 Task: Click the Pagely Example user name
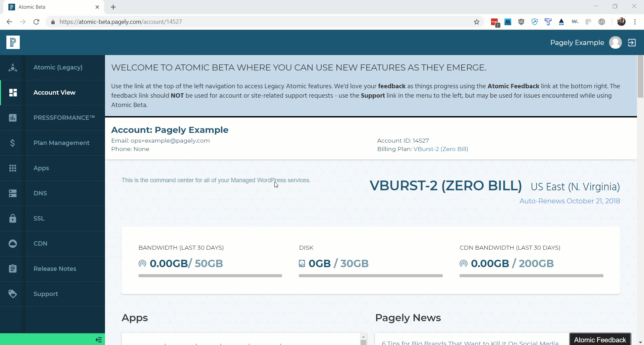(x=577, y=43)
